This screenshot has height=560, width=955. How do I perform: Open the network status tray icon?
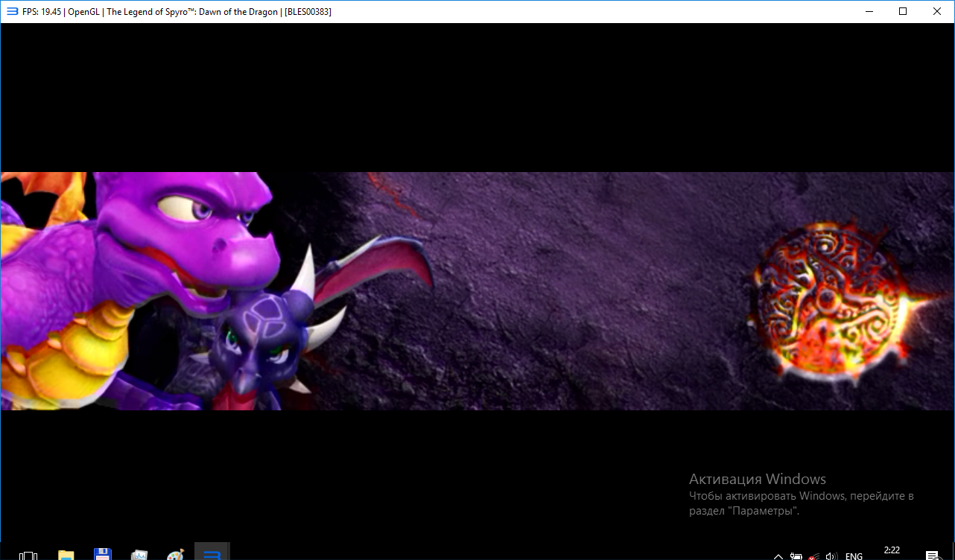click(x=814, y=556)
